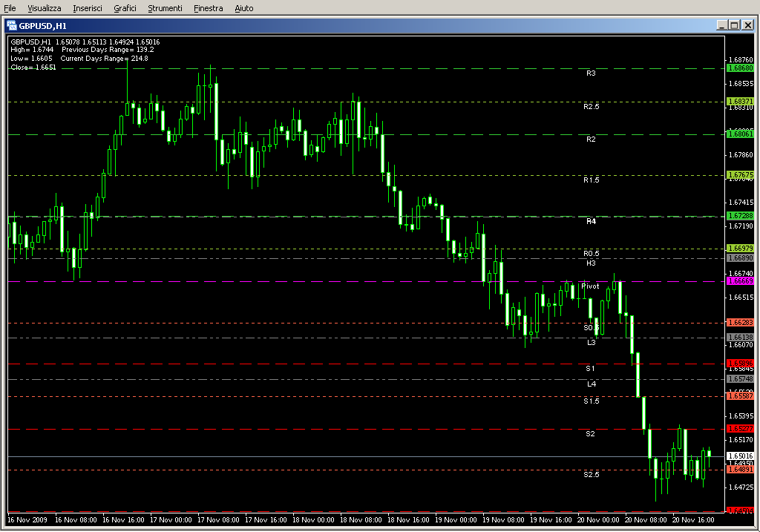Click the S1.5 level label
Screen dimensions: 760x532
point(592,401)
